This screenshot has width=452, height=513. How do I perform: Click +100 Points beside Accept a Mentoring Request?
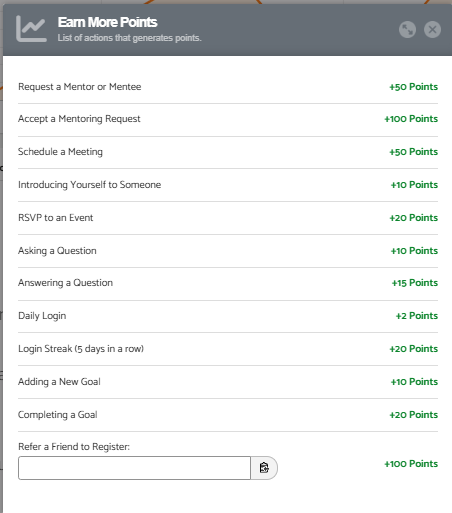411,119
